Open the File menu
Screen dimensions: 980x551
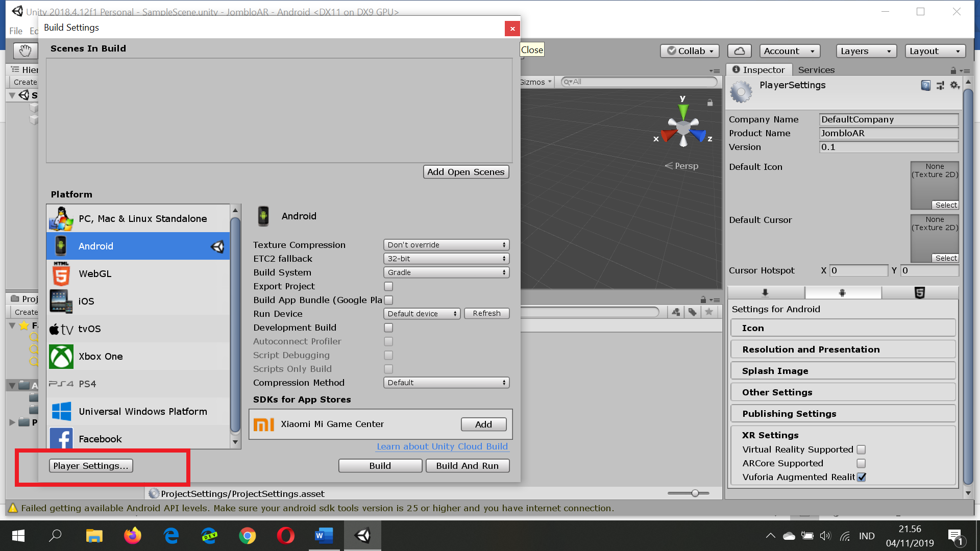tap(16, 31)
